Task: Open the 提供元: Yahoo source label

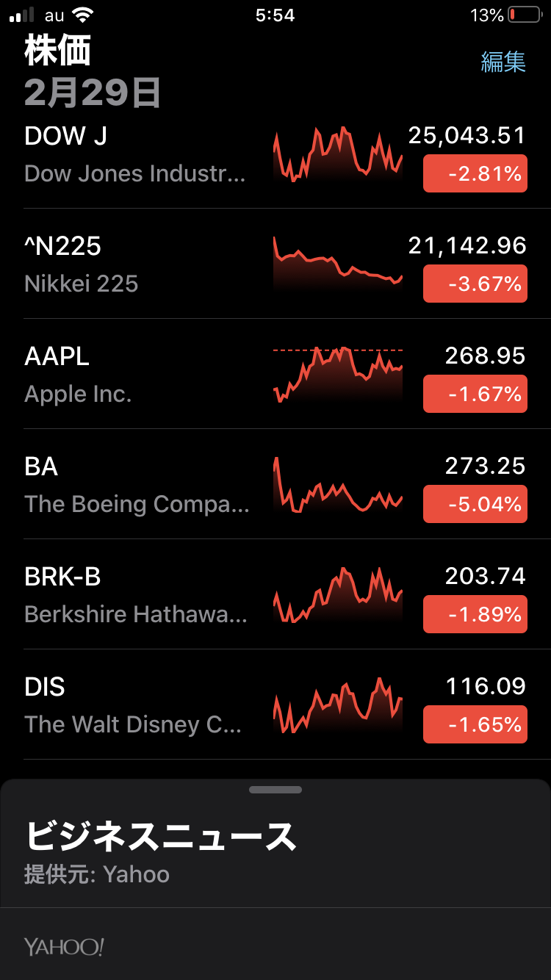Action: (x=97, y=874)
